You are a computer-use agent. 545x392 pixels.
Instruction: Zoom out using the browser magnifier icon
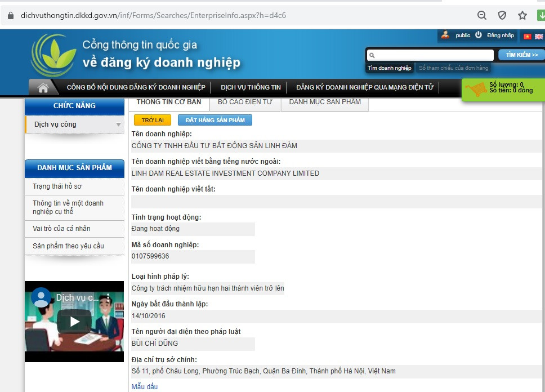point(481,16)
